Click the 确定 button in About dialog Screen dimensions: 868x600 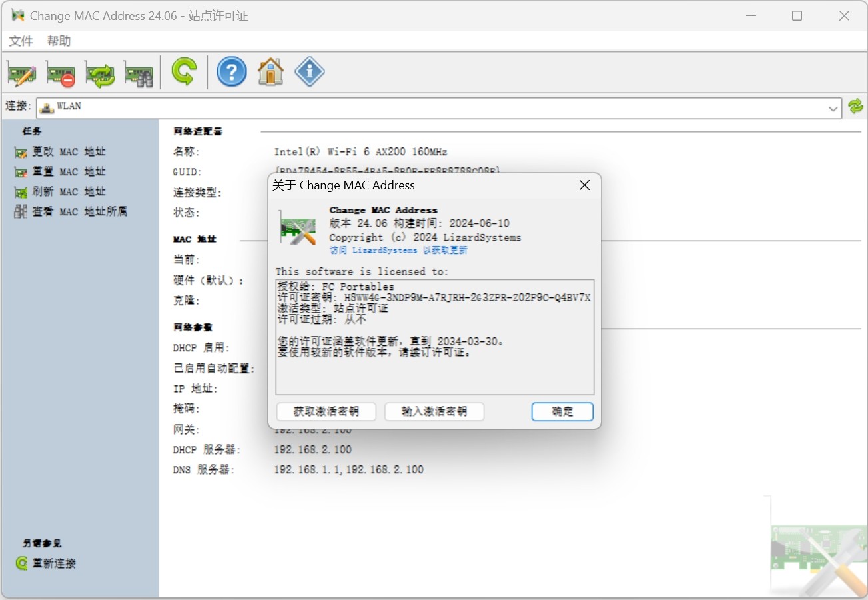point(562,411)
